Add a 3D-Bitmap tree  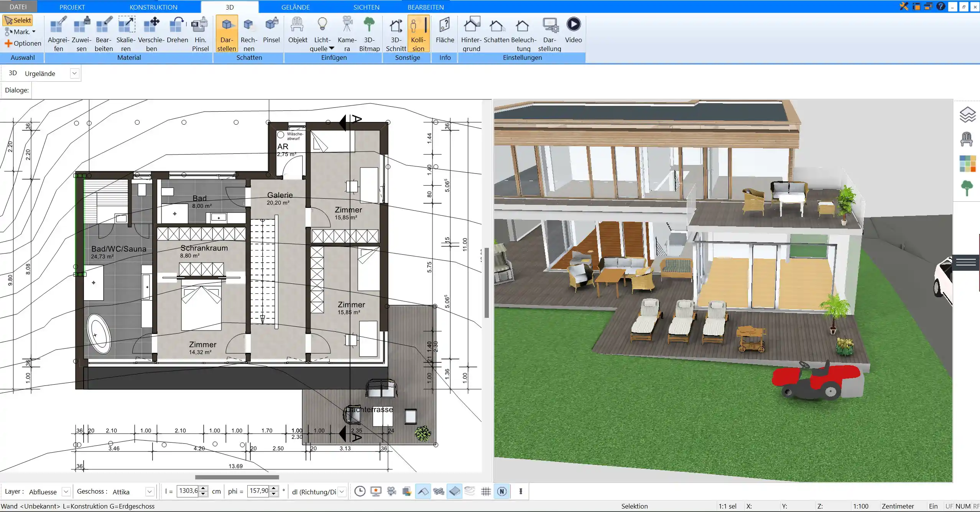[x=369, y=34]
